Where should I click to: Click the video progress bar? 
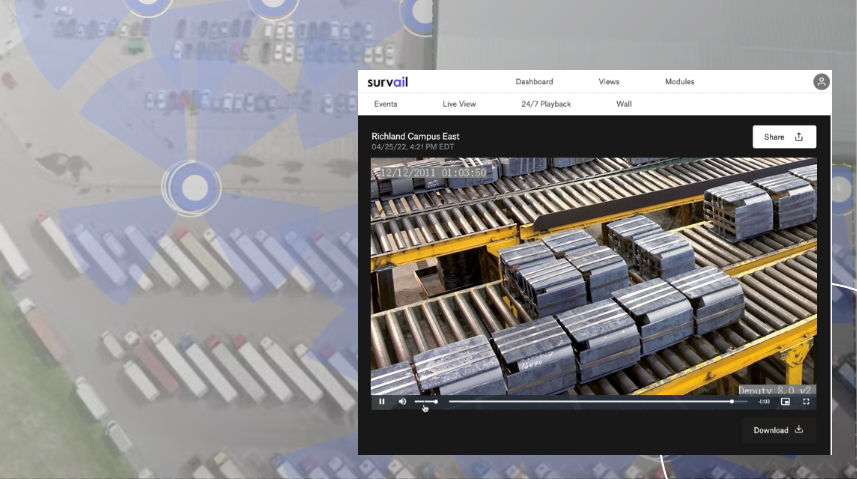click(x=590, y=401)
